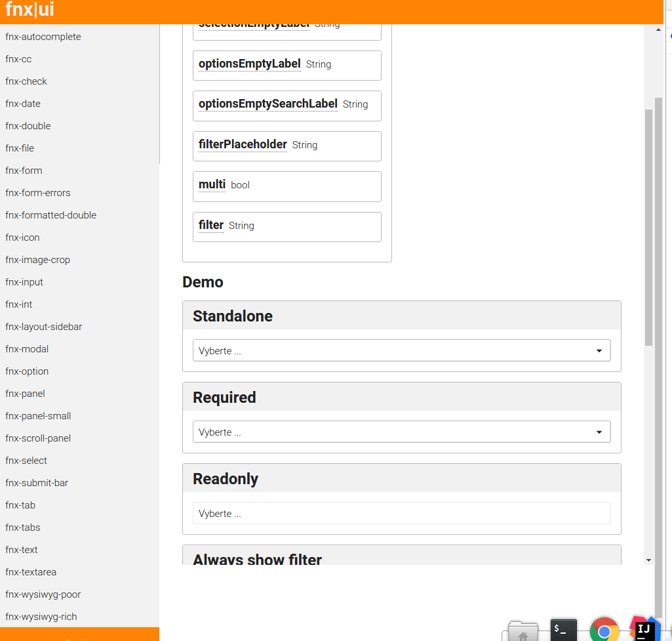Click the Readonly Vyberte field
Screen dimensions: 672x641
tap(402, 513)
